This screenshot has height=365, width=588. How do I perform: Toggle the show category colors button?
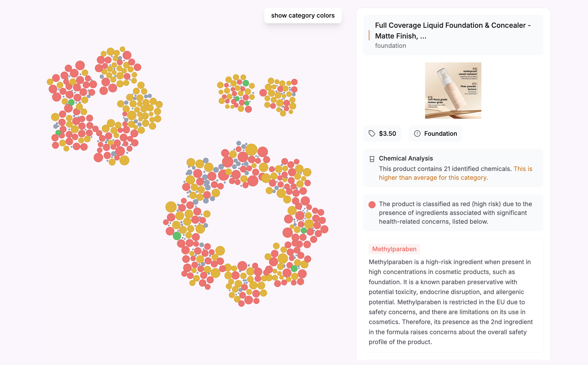pyautogui.click(x=303, y=16)
